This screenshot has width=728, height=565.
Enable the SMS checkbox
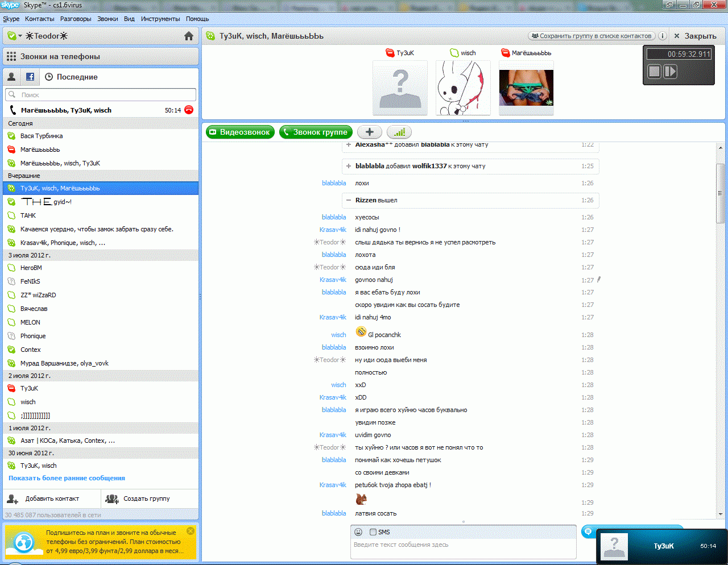coord(373,532)
